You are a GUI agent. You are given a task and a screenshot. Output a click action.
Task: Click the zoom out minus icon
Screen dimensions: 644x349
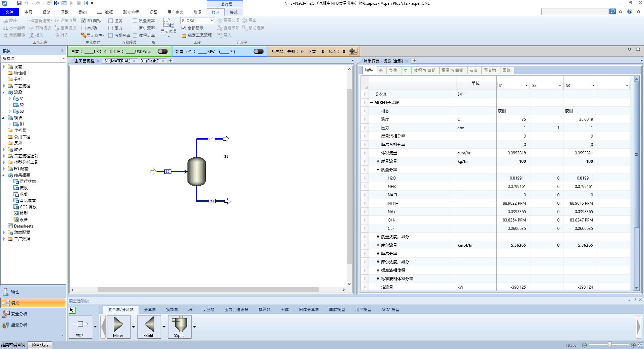[584, 345]
